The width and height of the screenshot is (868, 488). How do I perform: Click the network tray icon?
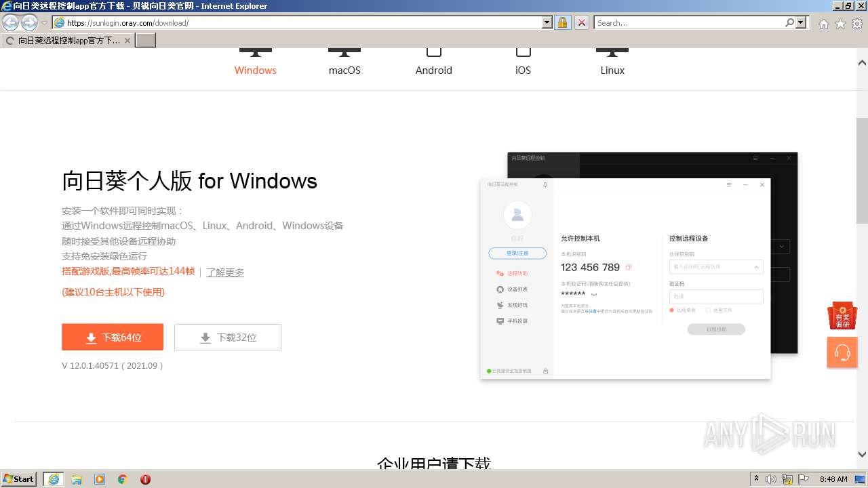point(787,479)
